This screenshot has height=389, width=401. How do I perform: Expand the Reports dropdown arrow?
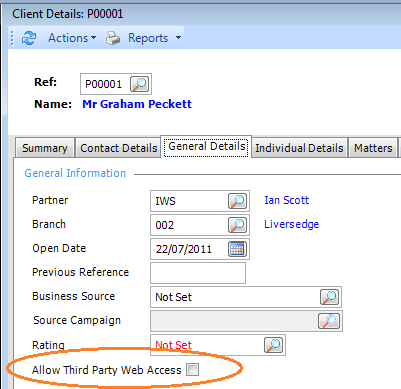tap(178, 38)
